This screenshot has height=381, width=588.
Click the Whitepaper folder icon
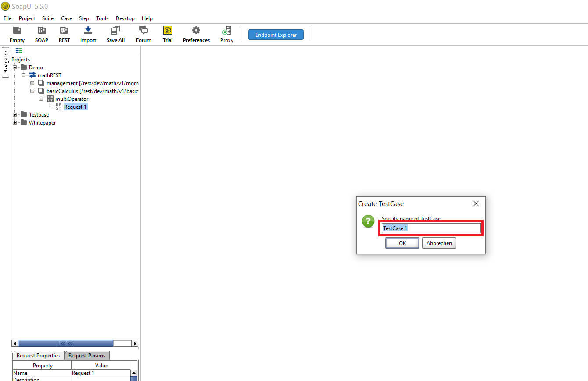pyautogui.click(x=24, y=122)
